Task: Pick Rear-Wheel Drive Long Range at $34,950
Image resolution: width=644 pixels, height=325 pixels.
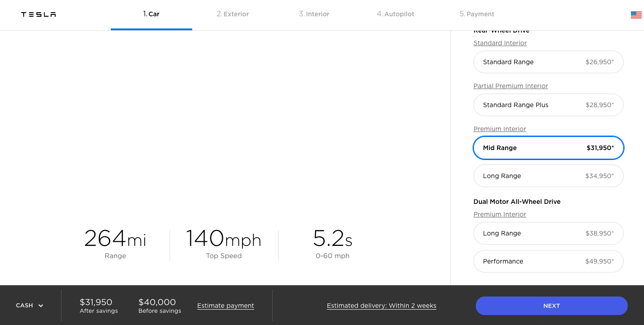Action: tap(548, 176)
